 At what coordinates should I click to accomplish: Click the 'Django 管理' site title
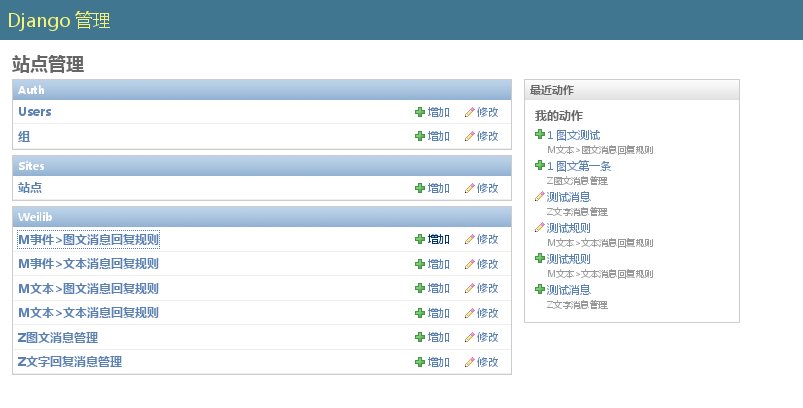pos(59,20)
